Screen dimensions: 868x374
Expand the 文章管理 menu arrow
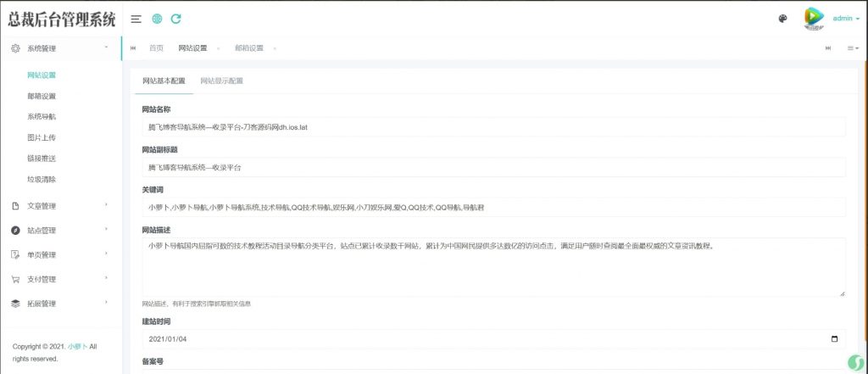106,205
